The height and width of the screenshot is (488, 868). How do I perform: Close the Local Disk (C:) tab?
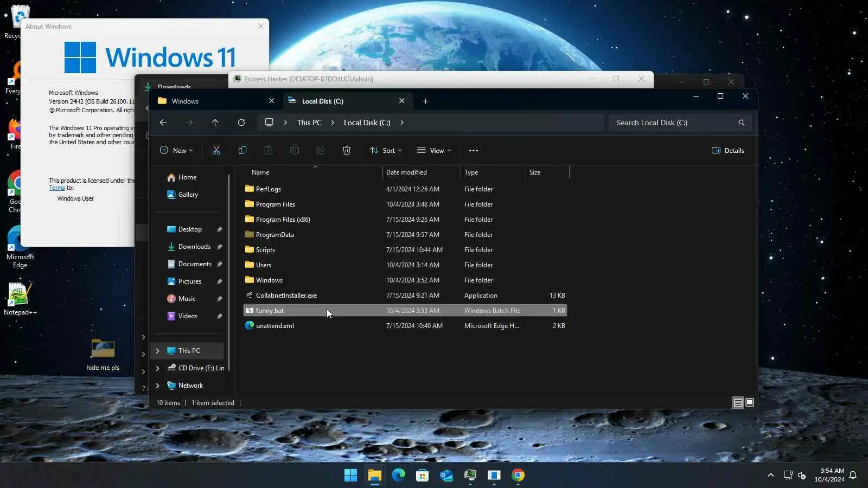tap(402, 101)
